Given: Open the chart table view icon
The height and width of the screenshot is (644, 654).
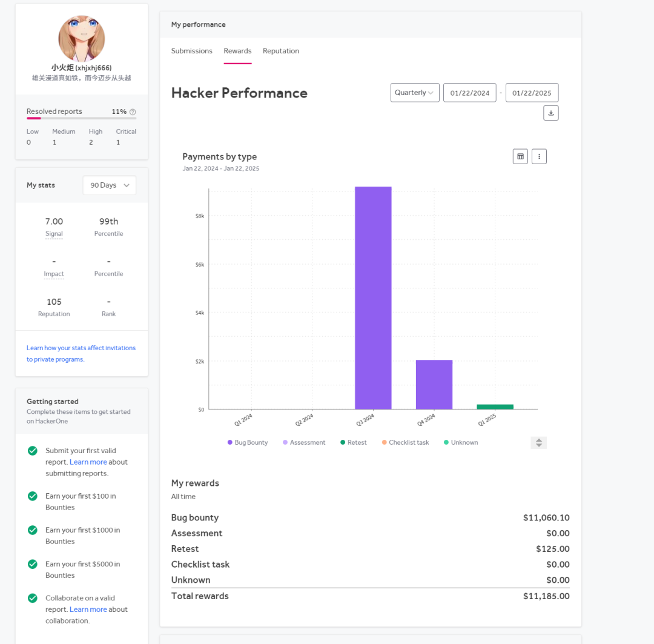Looking at the screenshot, I should (520, 156).
